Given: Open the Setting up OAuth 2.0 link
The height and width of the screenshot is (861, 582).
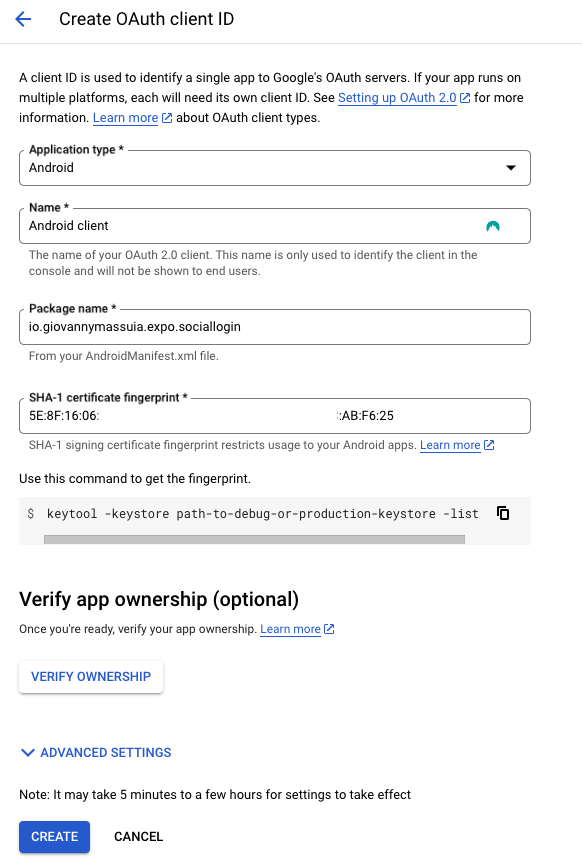Looking at the screenshot, I should pos(397,98).
